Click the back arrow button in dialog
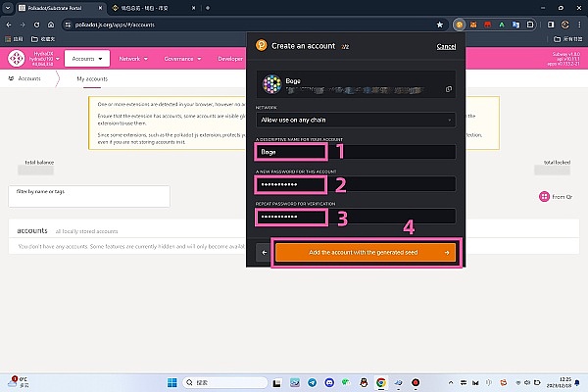The image size is (588, 392). [x=263, y=253]
